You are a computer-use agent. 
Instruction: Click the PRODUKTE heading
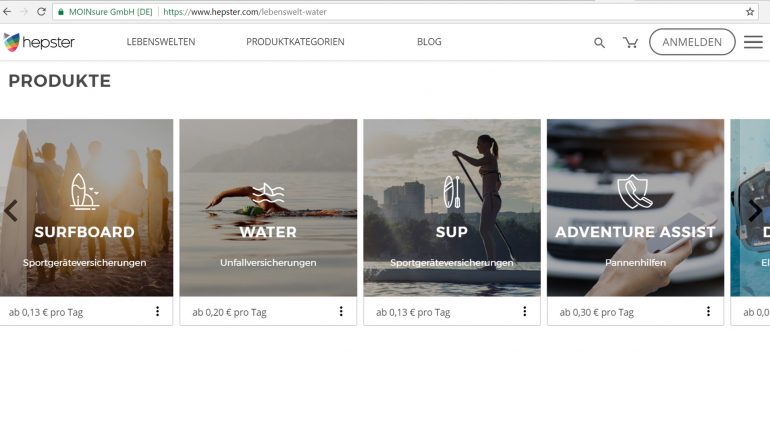coord(59,81)
